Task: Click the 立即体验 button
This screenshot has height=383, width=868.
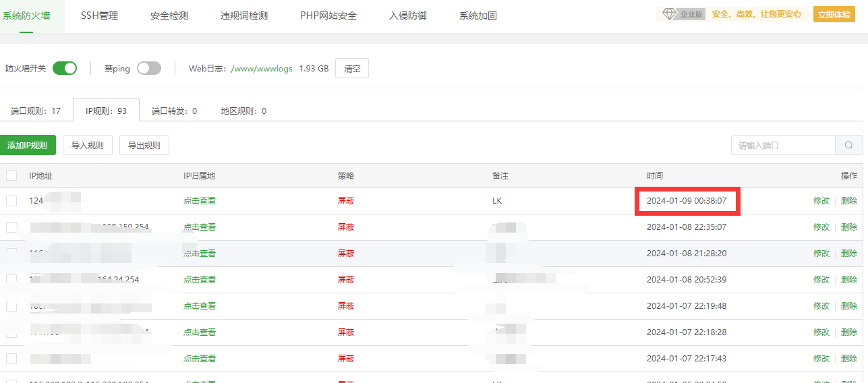Action: (834, 14)
